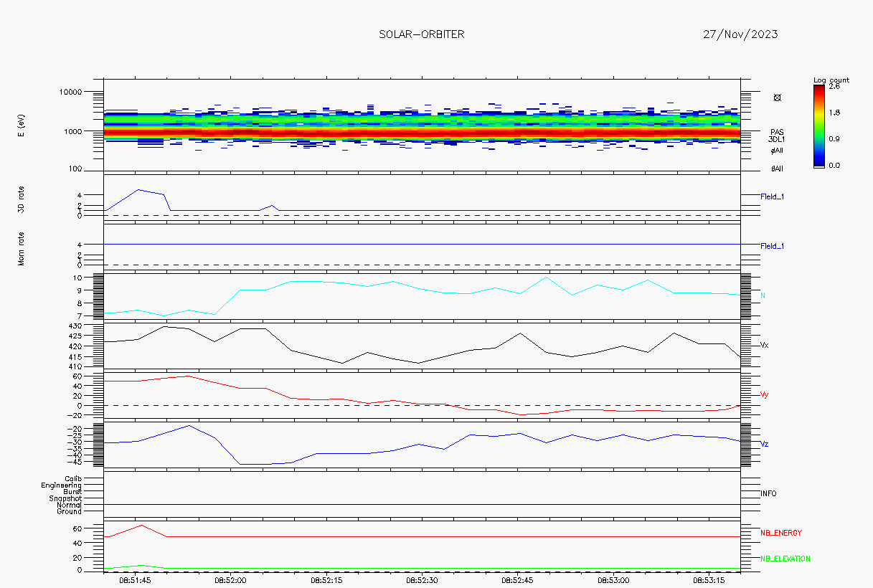Click the Engineering mode label
The height and width of the screenshot is (588, 873).
point(61,485)
